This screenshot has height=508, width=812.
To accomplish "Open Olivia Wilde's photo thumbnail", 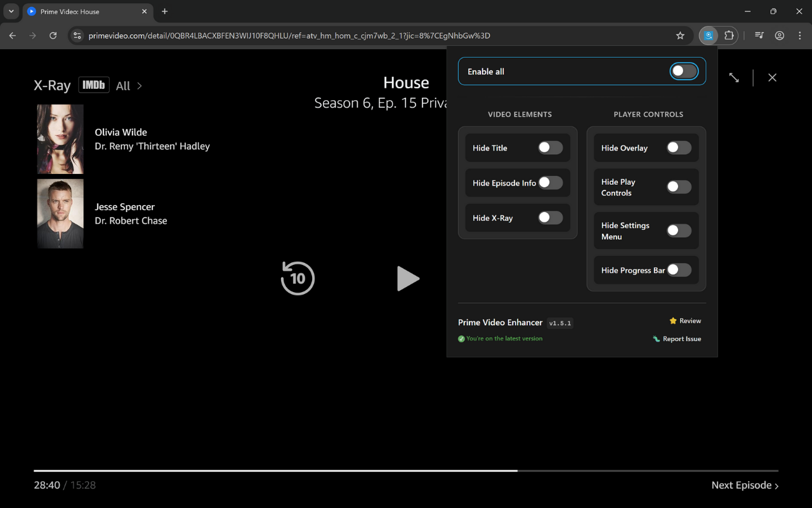I will 60,139.
